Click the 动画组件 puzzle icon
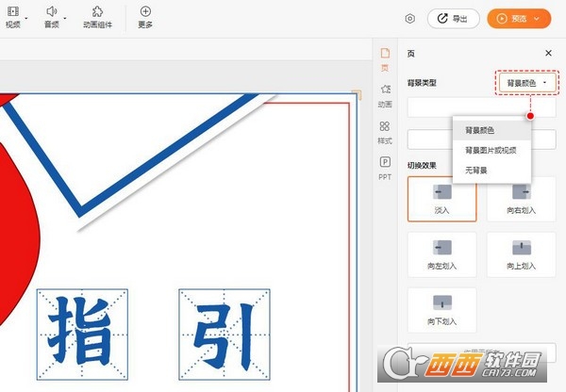This screenshot has height=392, width=566. click(97, 16)
